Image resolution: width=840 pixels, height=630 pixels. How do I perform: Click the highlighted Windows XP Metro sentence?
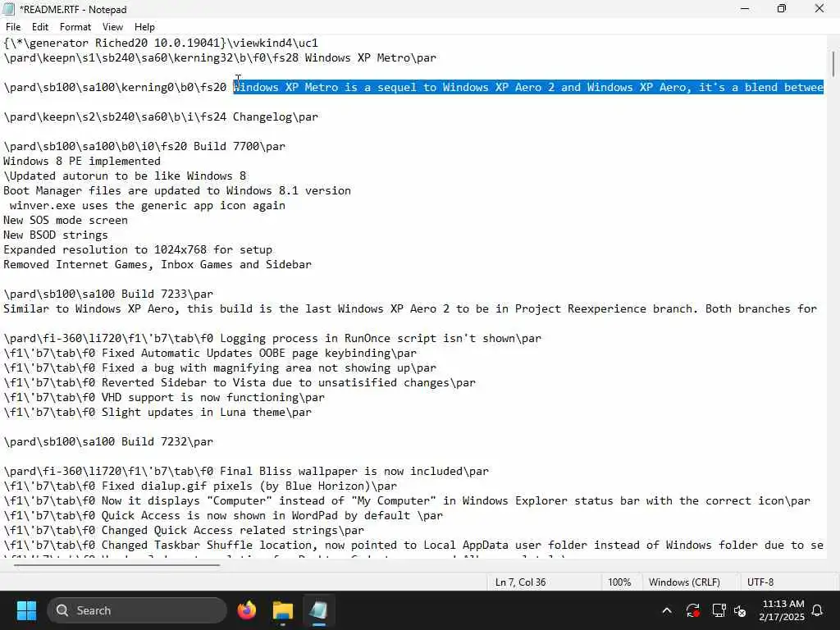pos(528,87)
